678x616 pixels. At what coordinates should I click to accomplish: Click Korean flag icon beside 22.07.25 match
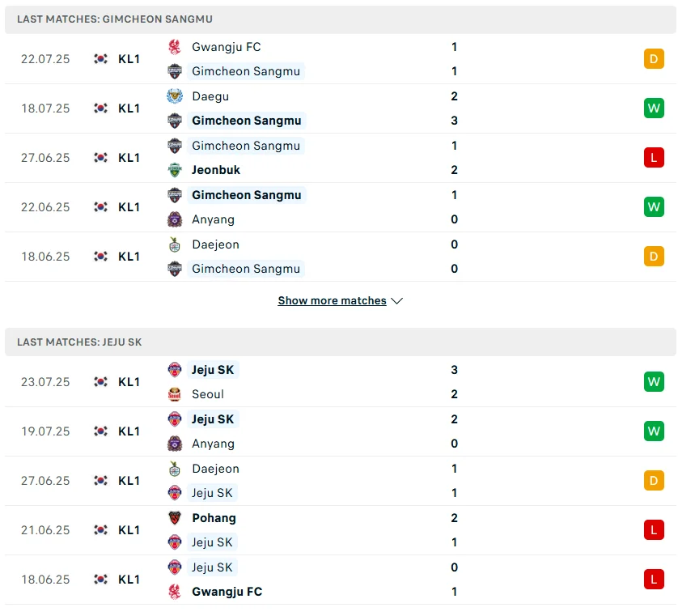pos(100,59)
